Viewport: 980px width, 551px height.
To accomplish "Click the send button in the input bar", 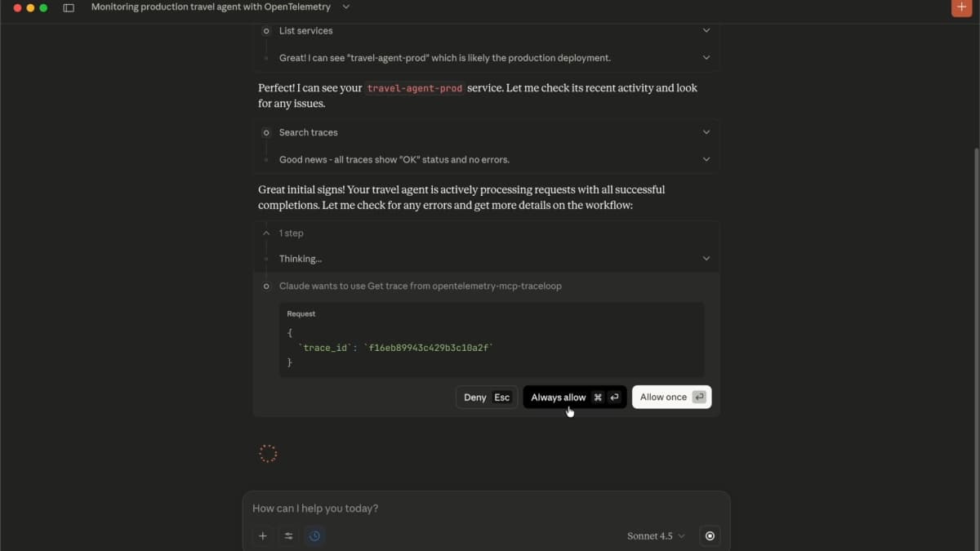I will coord(710,535).
